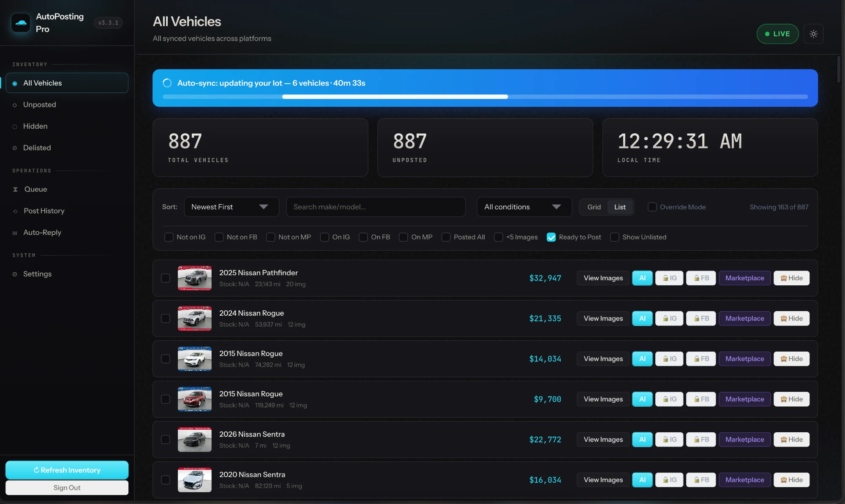The height and width of the screenshot is (504, 845).
Task: Open the All Vehicles sidebar item
Action: pyautogui.click(x=67, y=83)
